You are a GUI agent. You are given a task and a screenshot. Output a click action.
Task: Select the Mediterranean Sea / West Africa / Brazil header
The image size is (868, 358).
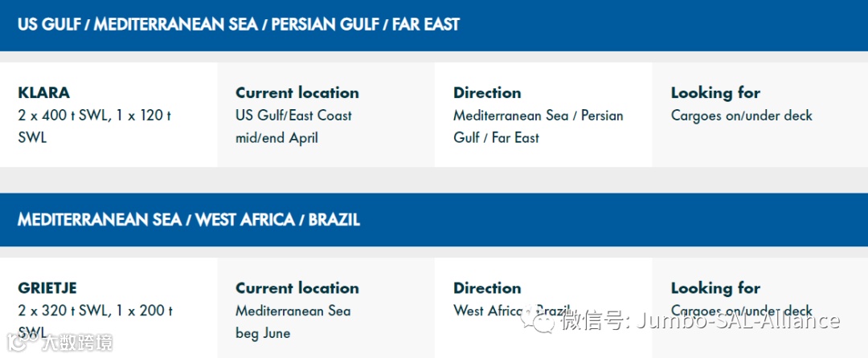point(189,220)
